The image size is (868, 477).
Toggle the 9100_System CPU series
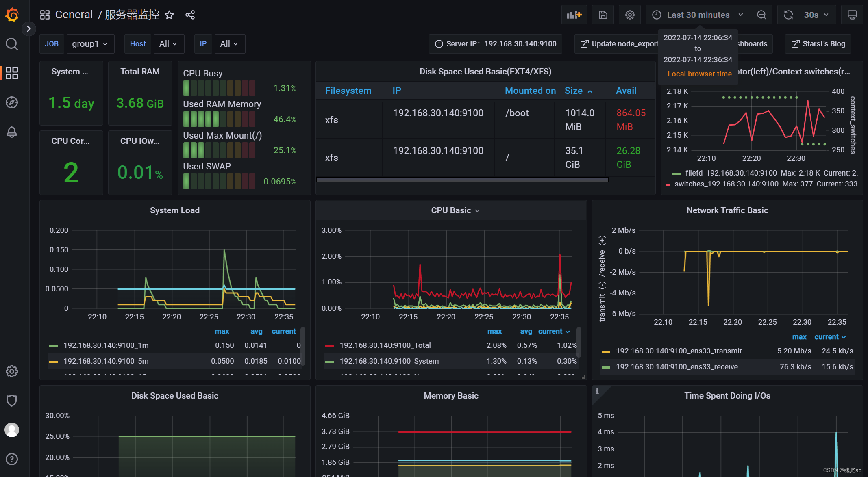point(389,361)
